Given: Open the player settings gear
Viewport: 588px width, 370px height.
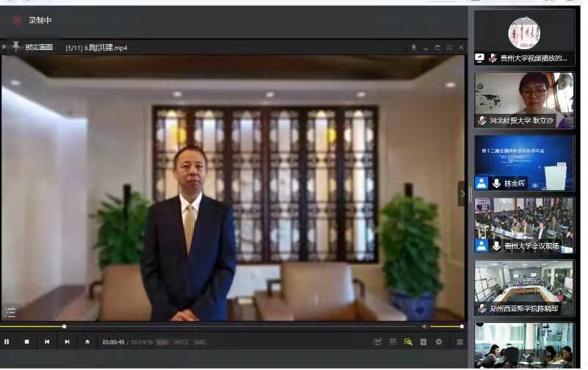Looking at the screenshot, I should pyautogui.click(x=439, y=341).
